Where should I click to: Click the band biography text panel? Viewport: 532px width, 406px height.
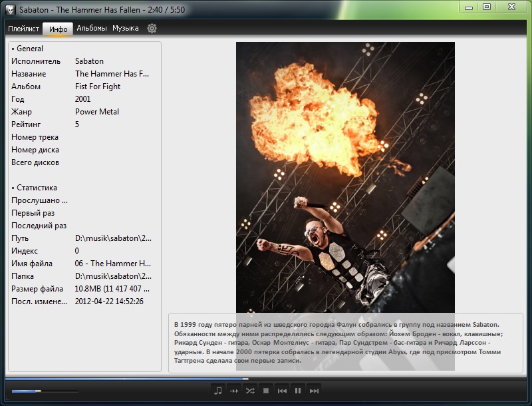pos(345,343)
